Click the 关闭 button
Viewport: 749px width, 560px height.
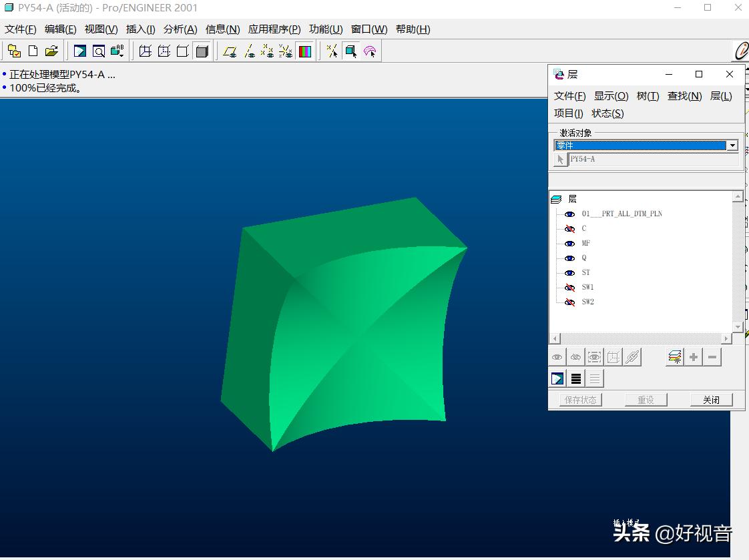pyautogui.click(x=711, y=400)
